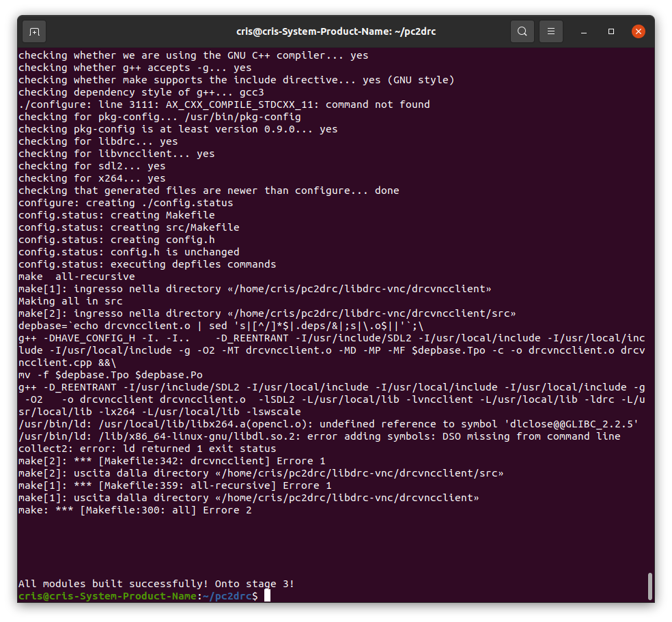Maximize the terminal window
The width and height of the screenshot is (672, 622).
click(611, 31)
